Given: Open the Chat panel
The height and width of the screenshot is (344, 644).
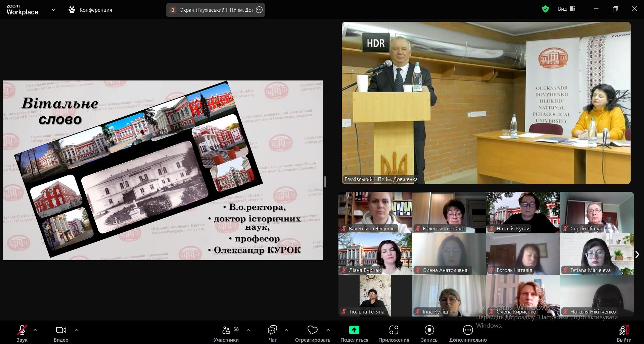Looking at the screenshot, I should pyautogui.click(x=272, y=330).
